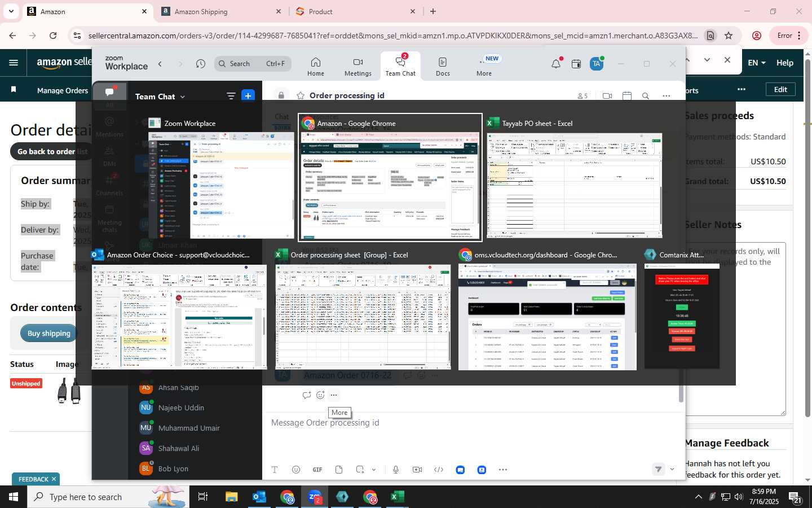Reply to message in thread
812x508 pixels.
[x=307, y=395]
